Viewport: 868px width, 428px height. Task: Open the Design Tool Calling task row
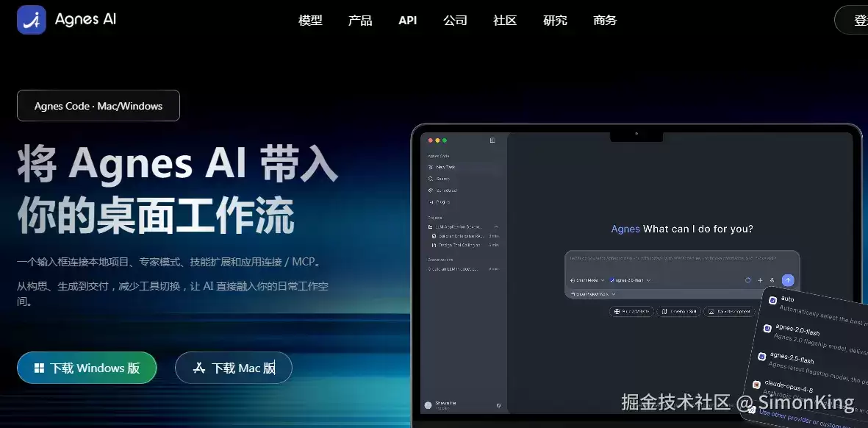pyautogui.click(x=465, y=245)
